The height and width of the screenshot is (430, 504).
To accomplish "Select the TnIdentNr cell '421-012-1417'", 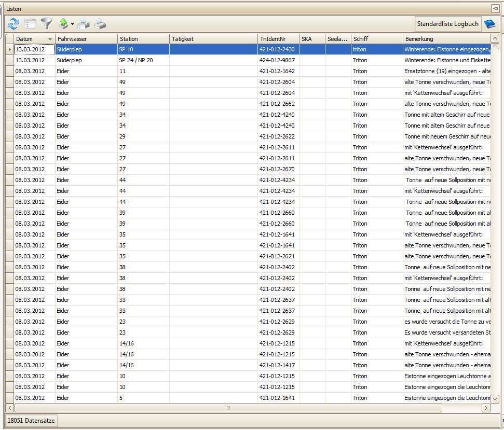I will pos(277,365).
